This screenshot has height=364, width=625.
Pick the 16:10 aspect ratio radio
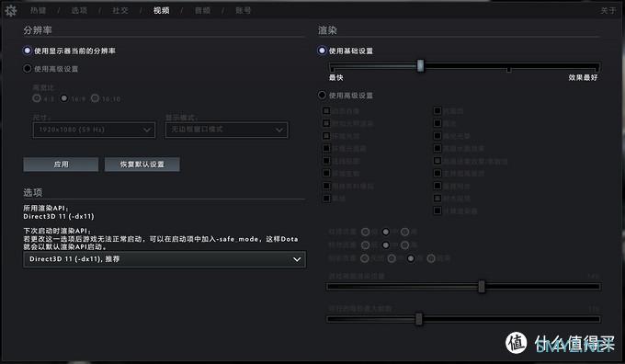click(95, 98)
